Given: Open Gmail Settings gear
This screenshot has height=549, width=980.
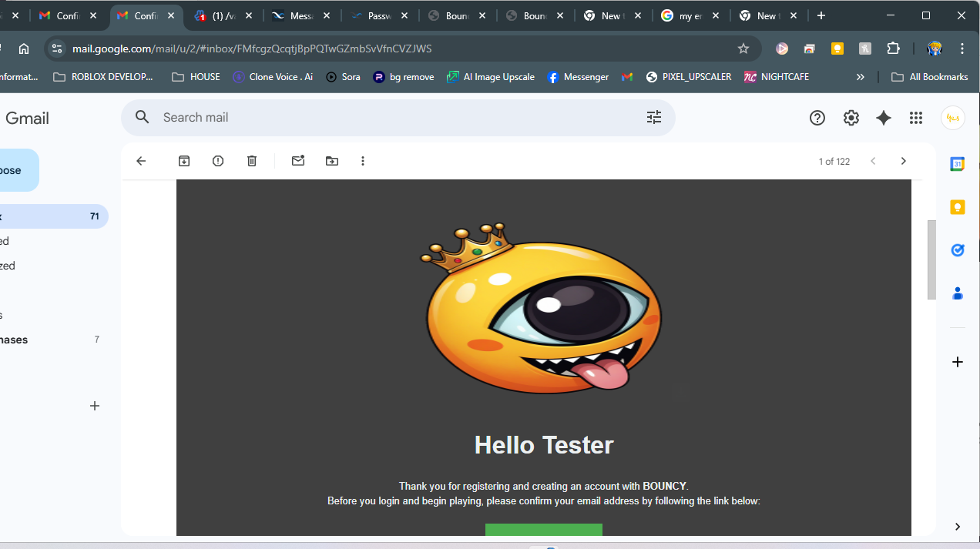Looking at the screenshot, I should click(851, 118).
